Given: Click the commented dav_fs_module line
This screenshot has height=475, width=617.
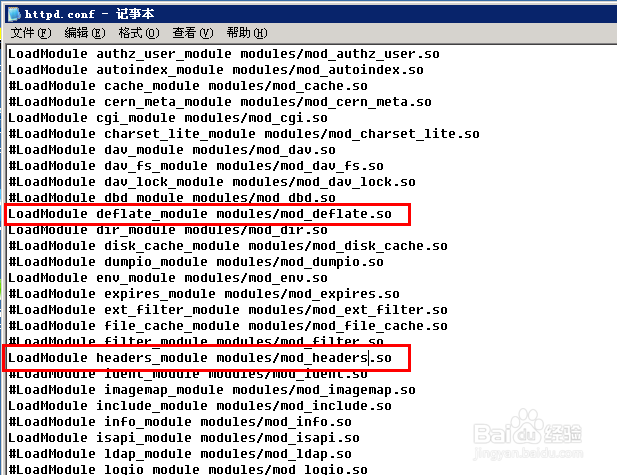Looking at the screenshot, I should (196, 166).
